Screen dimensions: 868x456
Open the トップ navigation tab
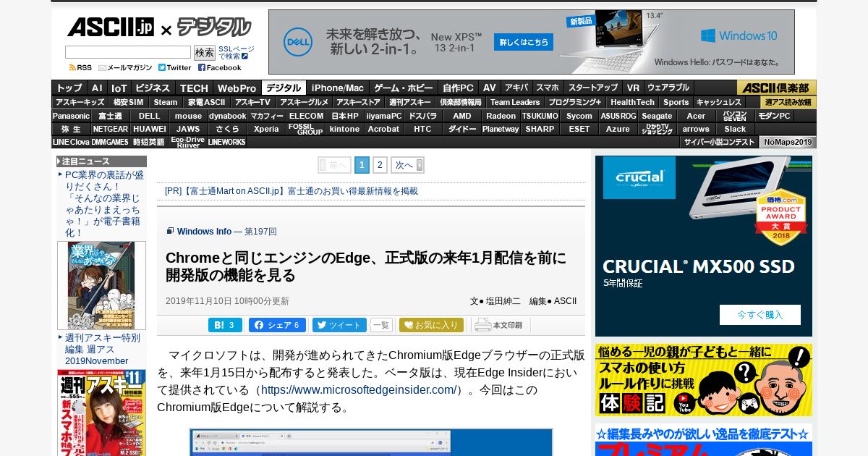tap(69, 88)
